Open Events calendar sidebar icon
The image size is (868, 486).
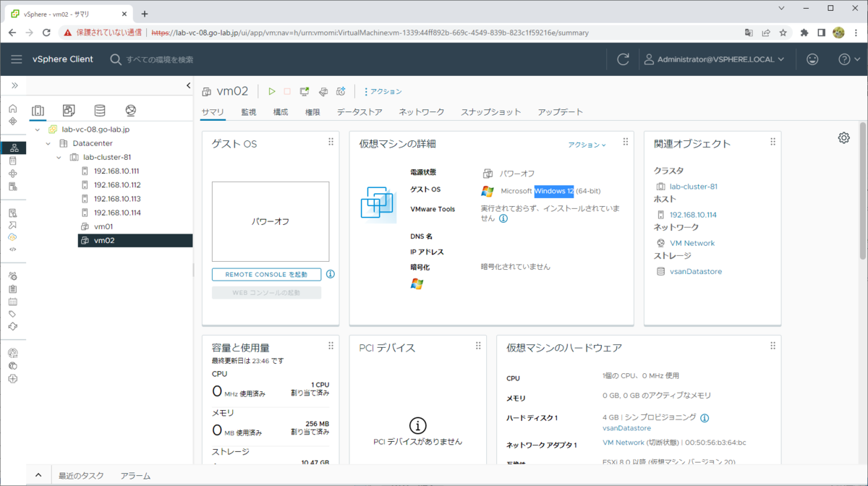pyautogui.click(x=13, y=302)
